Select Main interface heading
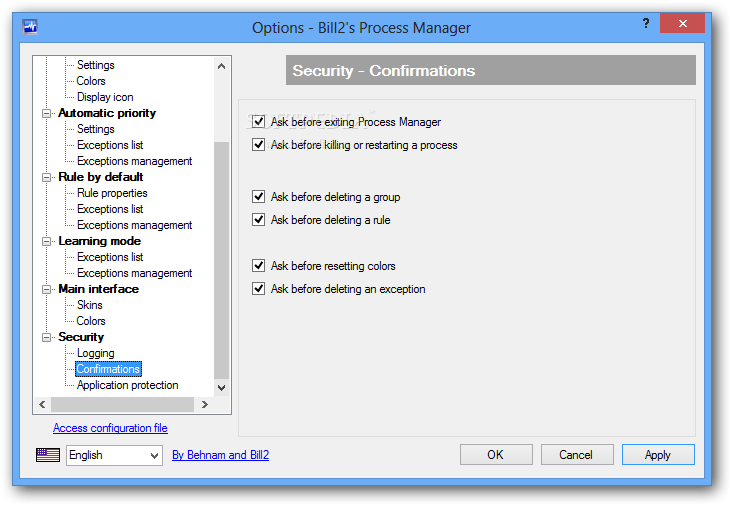 pos(99,289)
